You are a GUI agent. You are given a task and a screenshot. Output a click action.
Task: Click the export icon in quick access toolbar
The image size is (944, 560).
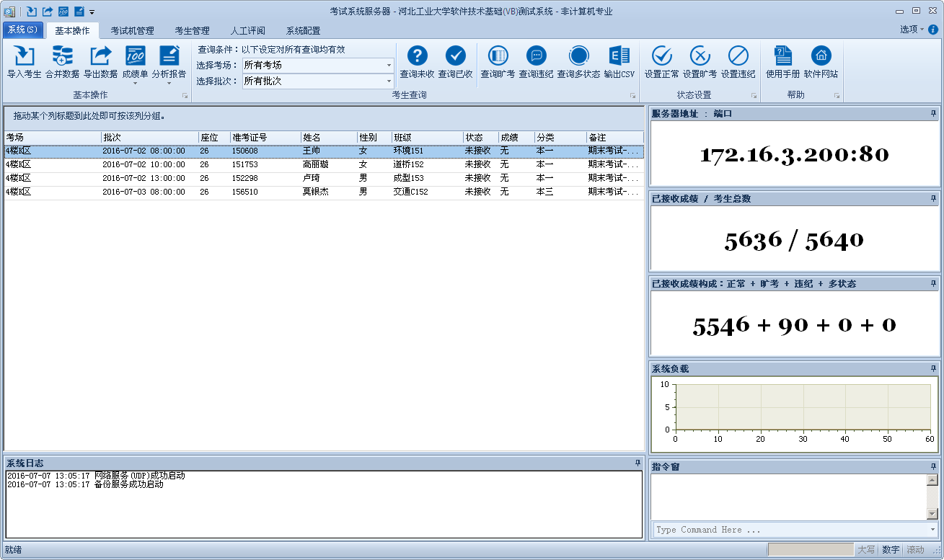[48, 12]
